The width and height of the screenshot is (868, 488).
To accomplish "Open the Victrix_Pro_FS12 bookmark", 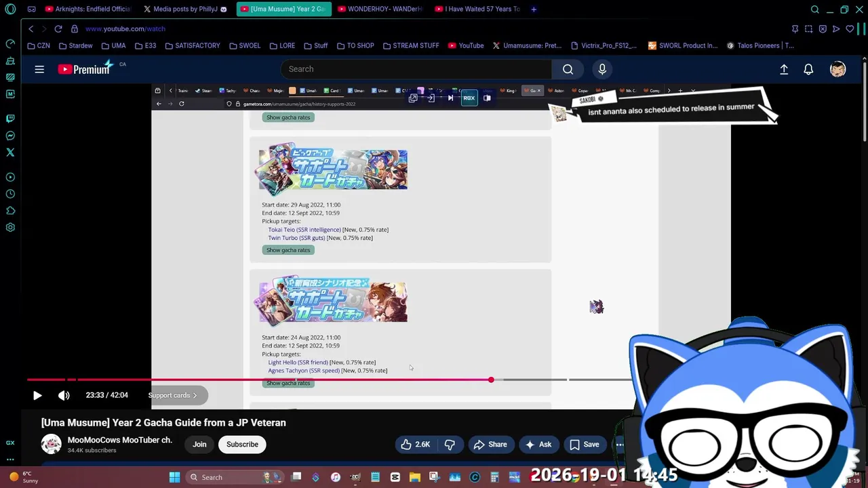I will (604, 45).
